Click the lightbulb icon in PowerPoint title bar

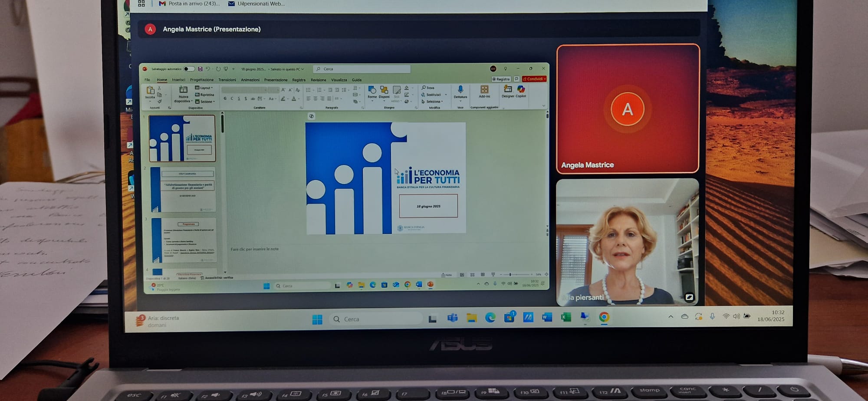[506, 69]
